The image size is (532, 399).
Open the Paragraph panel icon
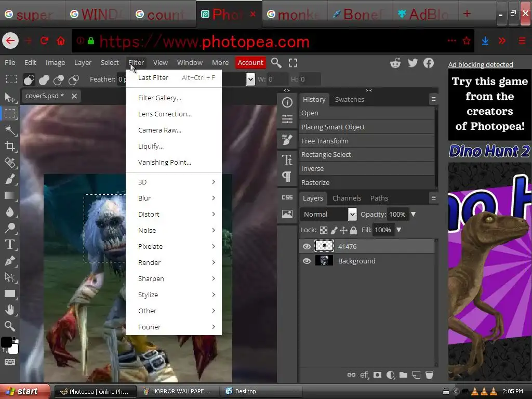click(287, 177)
